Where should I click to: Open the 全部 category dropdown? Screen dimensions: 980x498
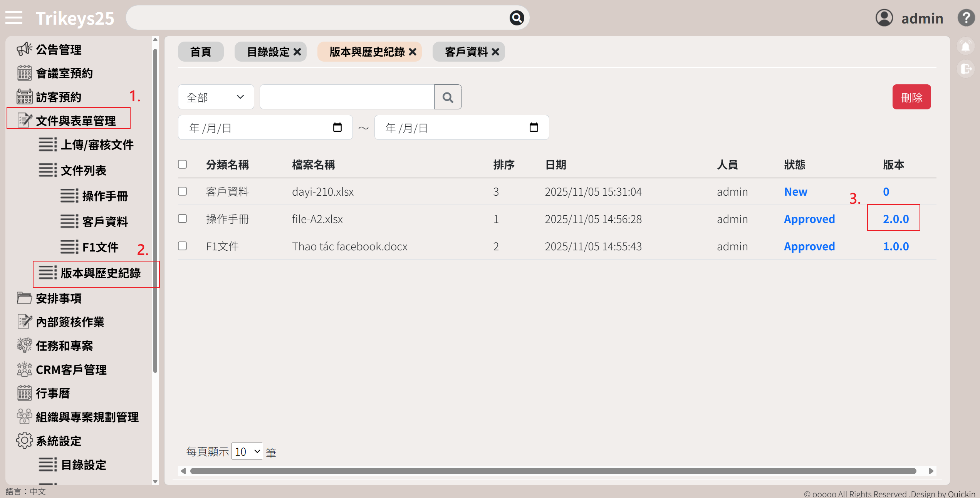(x=216, y=97)
